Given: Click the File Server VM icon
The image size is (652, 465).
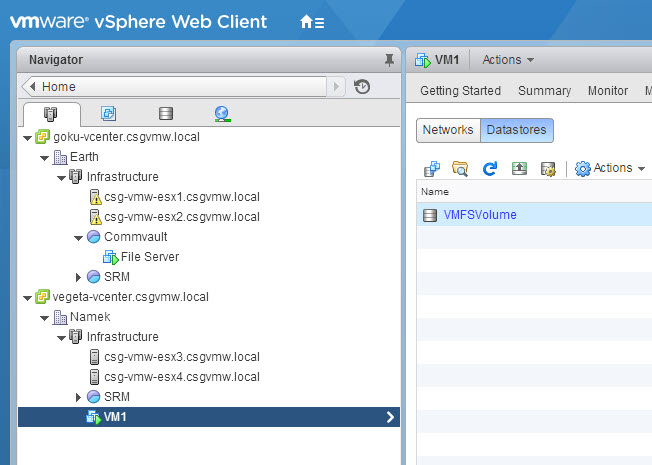Looking at the screenshot, I should (x=111, y=257).
